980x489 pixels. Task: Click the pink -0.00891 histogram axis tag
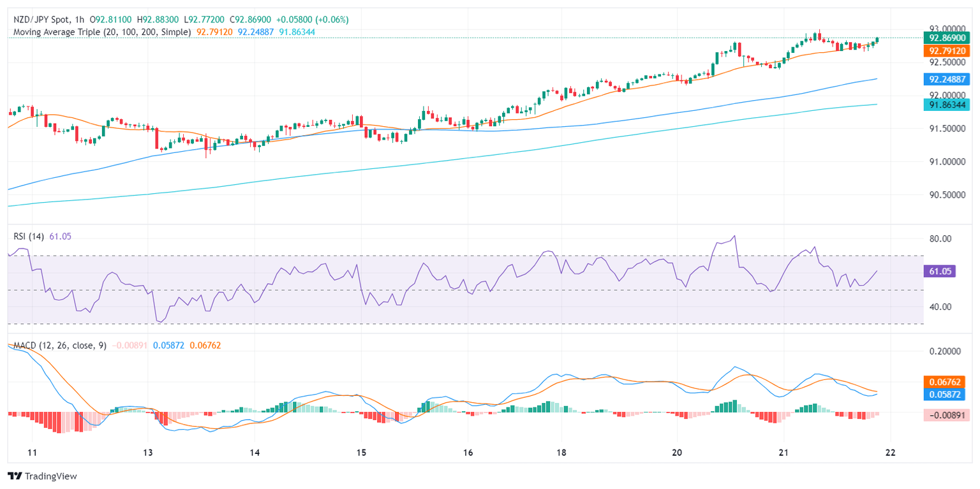point(946,415)
